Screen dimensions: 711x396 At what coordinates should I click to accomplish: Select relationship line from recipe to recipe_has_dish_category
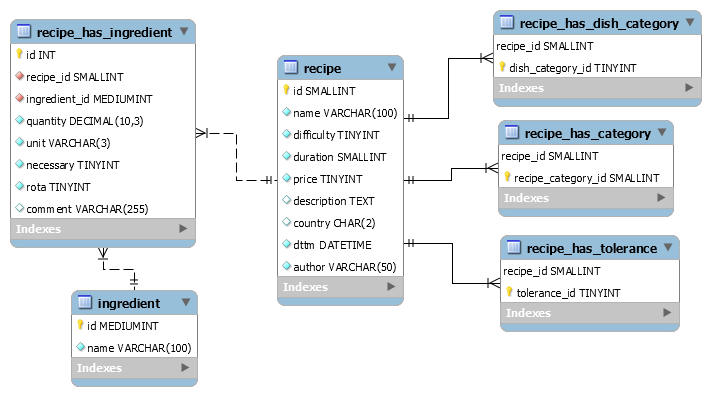pos(448,88)
